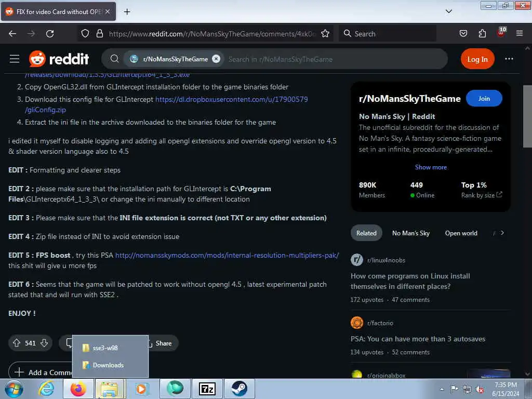Open r/factorio subreddit link
This screenshot has height=399, width=532.
point(380,323)
